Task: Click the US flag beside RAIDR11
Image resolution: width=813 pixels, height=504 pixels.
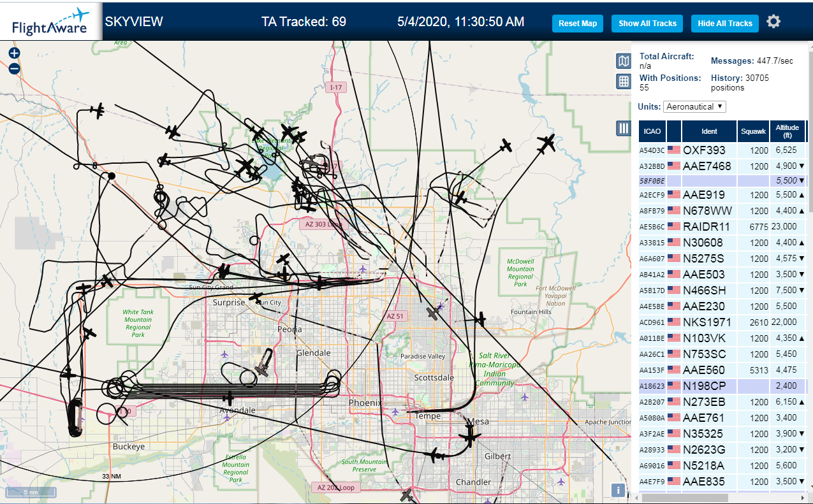Action: (x=673, y=226)
